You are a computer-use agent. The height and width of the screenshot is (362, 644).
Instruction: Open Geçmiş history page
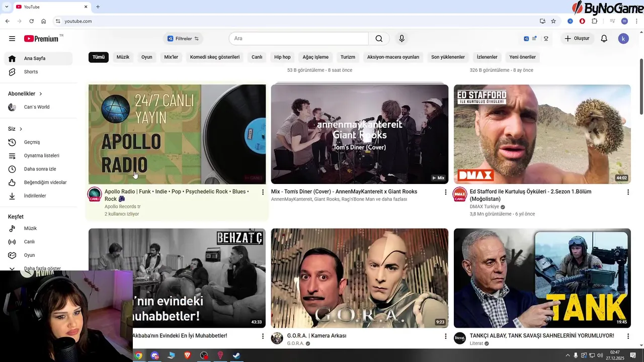(38, 142)
